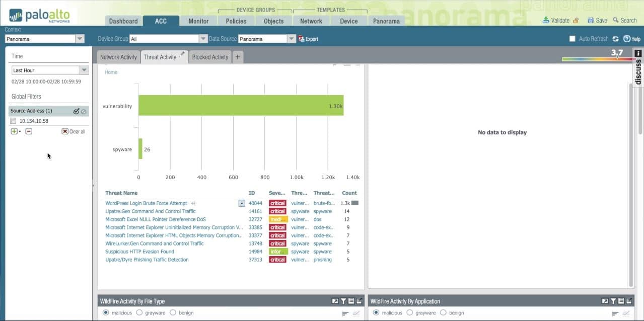Select bar chart view in WildFire By File Type

345,313
